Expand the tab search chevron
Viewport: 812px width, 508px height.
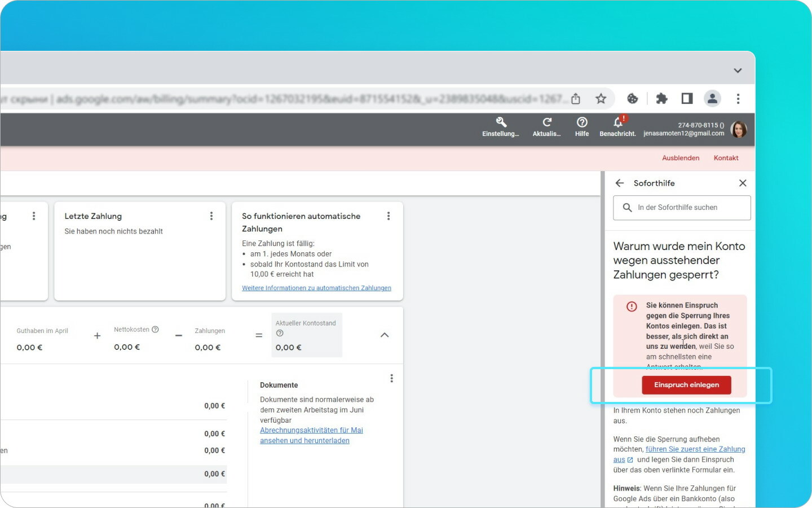tap(738, 71)
